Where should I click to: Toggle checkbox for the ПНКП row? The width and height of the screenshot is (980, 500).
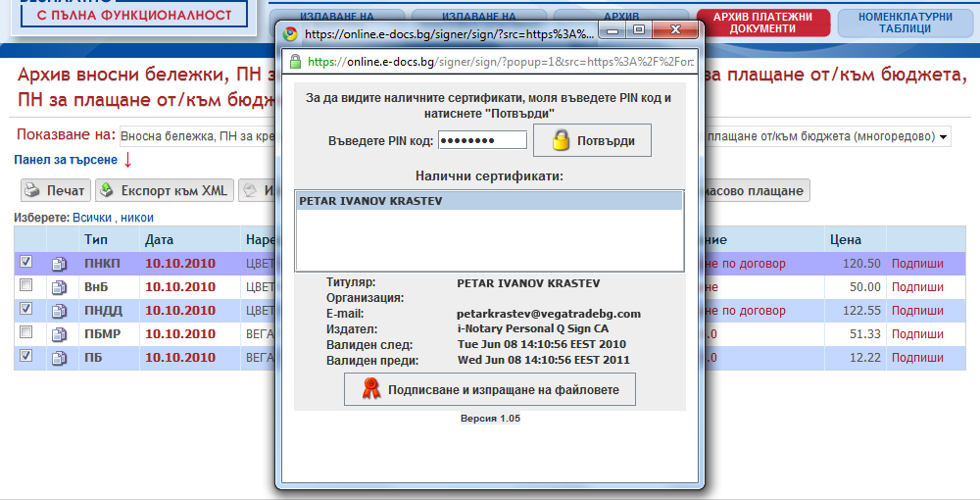25,261
